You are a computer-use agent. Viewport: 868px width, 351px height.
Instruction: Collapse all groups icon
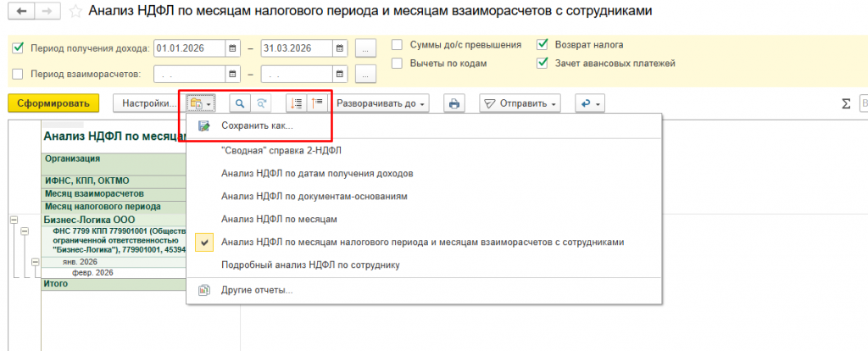297,103
